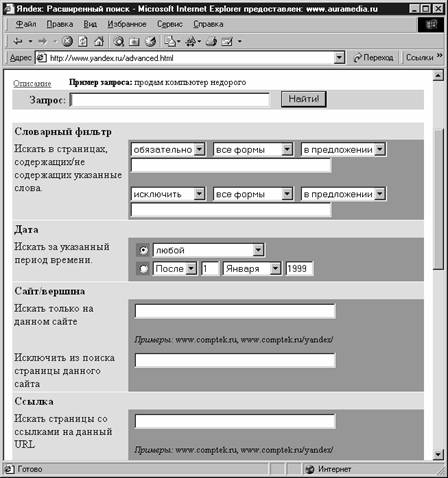Open the Сервис menu
This screenshot has width=448, height=478.
170,24
